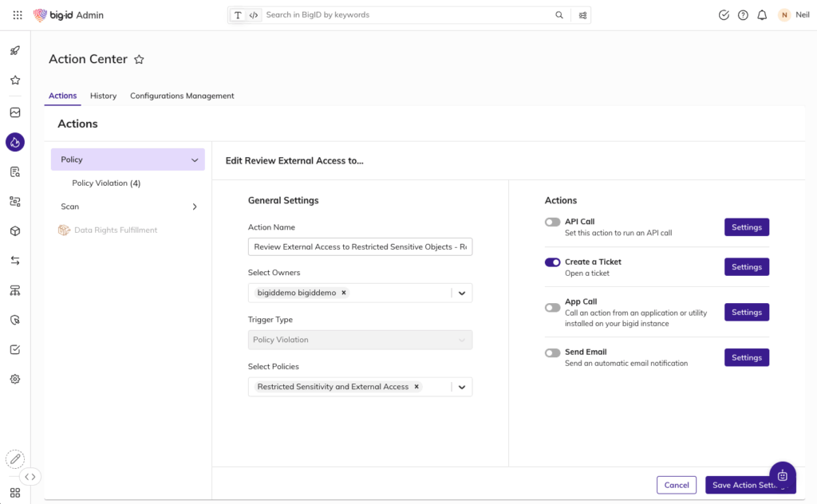
Task: Switch to the History tab
Action: 103,96
